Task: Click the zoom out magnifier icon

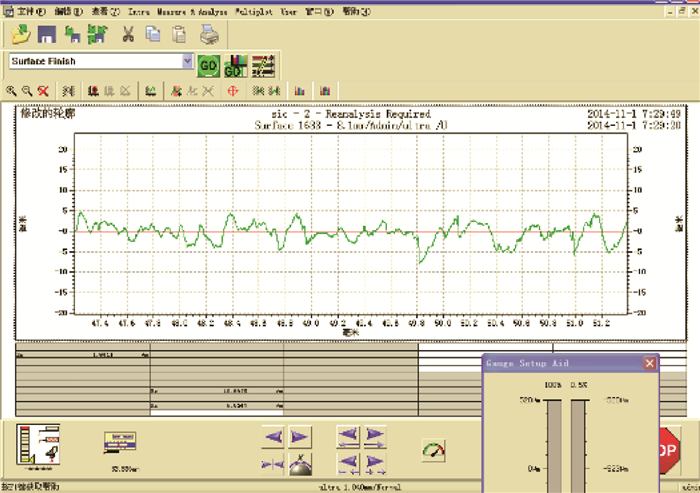Action: point(27,90)
